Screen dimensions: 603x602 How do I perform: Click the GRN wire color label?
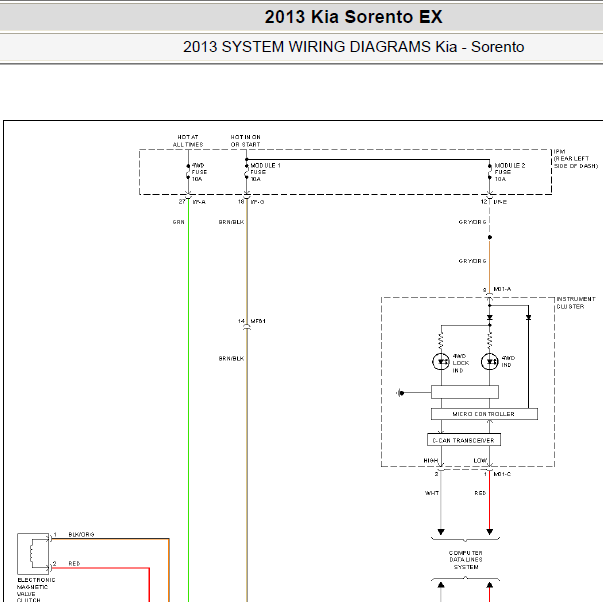pyautogui.click(x=178, y=222)
